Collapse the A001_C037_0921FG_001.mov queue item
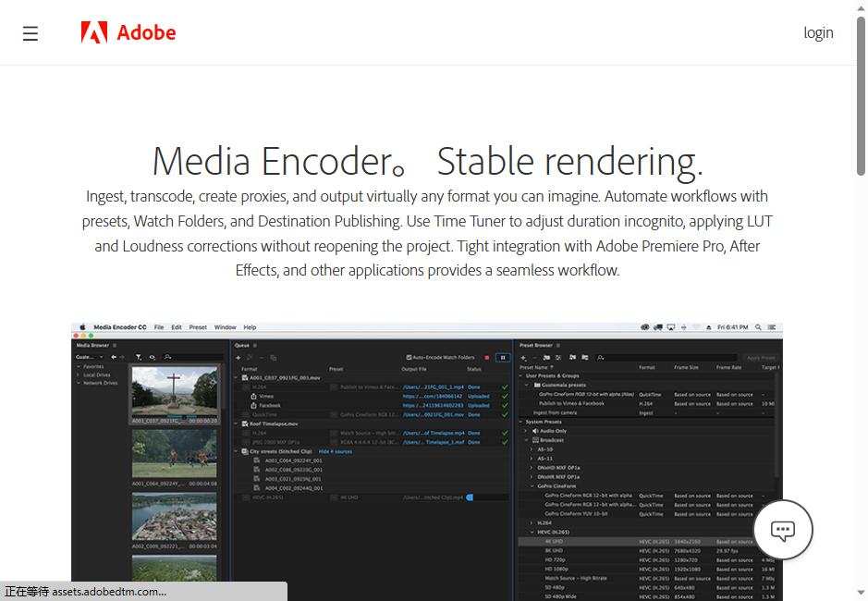This screenshot has height=601, width=868. 237,377
